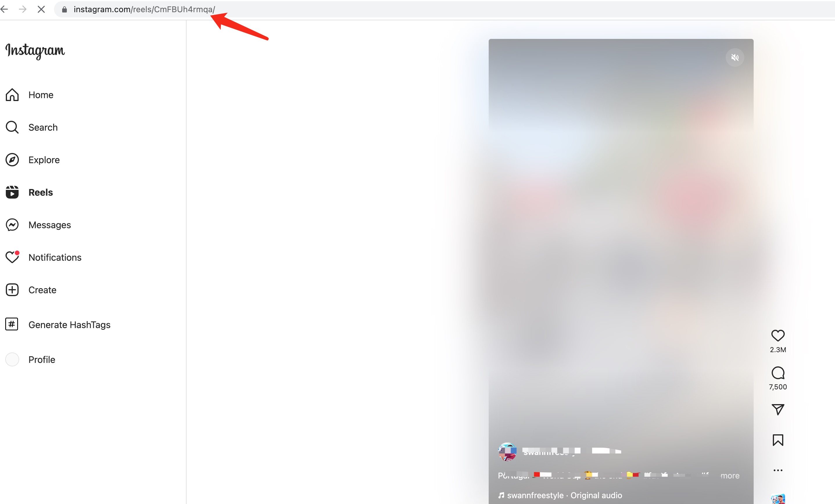Click the Explore navigation icon
The image size is (835, 504).
pos(12,160)
